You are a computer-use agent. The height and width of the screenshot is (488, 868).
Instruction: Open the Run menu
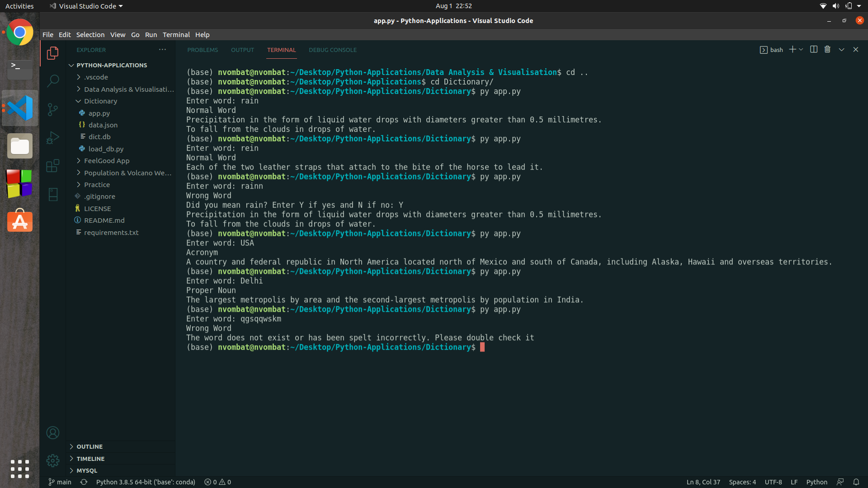(x=151, y=35)
